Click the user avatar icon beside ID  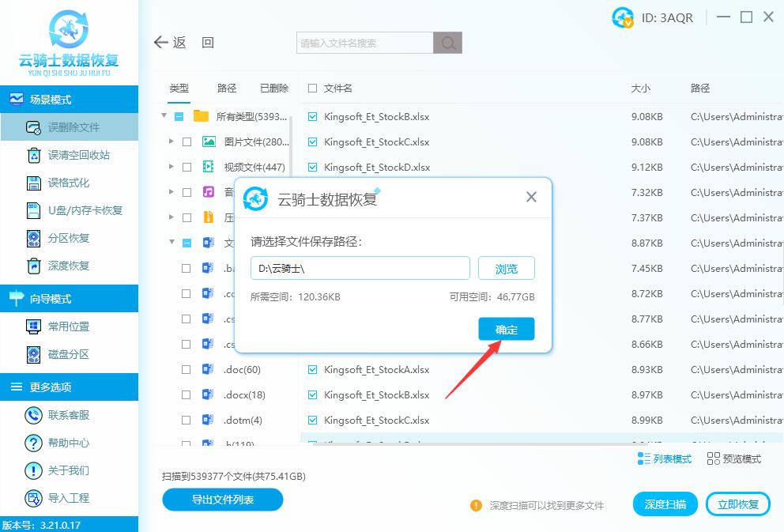[x=623, y=18]
